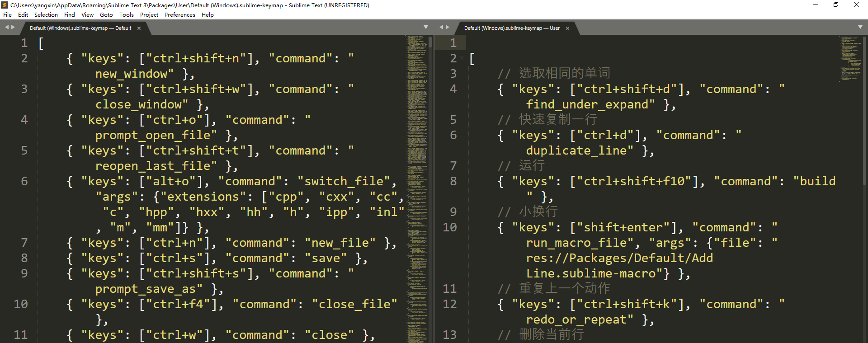The height and width of the screenshot is (343, 868).
Task: Click the left pane's previous tab arrow
Action: tap(7, 28)
